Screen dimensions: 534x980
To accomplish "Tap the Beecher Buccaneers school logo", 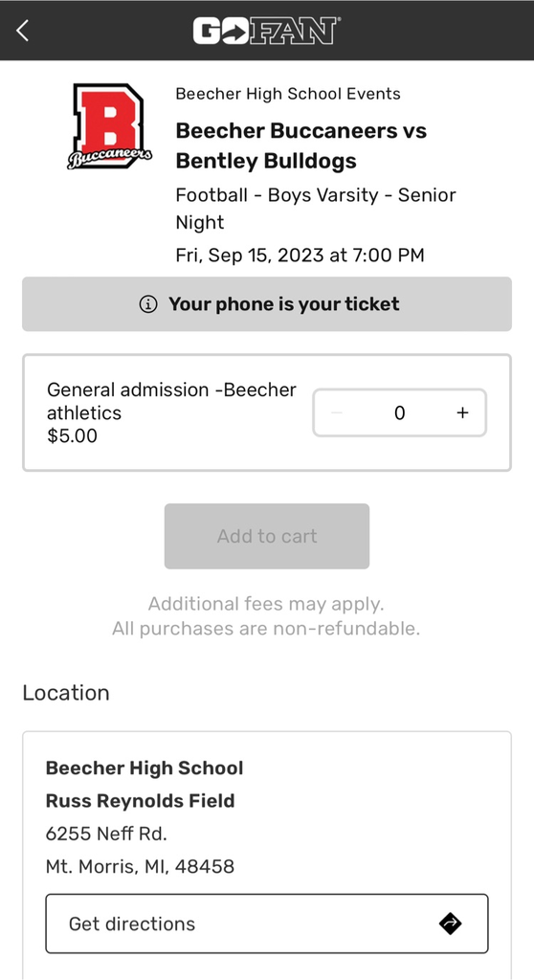I will [x=109, y=126].
